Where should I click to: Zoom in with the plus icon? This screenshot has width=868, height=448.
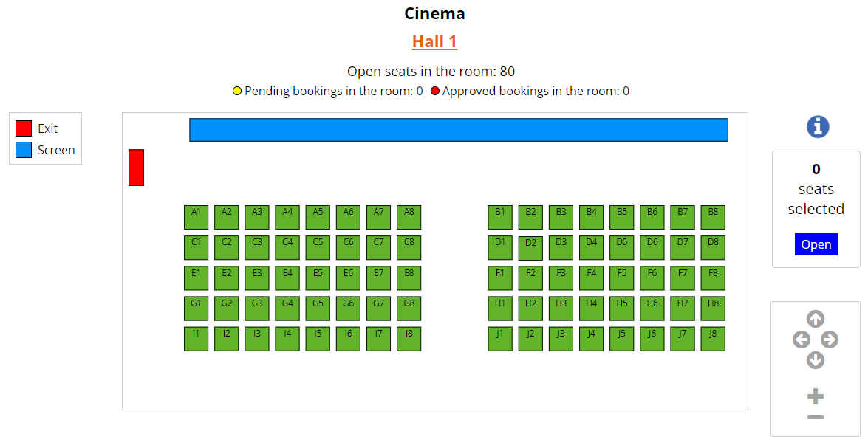pyautogui.click(x=816, y=396)
